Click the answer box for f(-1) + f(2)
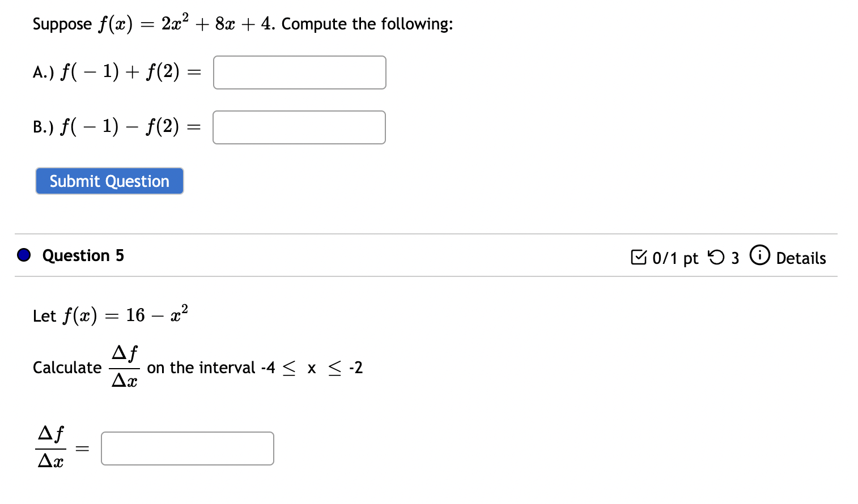The image size is (858, 504). pyautogui.click(x=299, y=72)
